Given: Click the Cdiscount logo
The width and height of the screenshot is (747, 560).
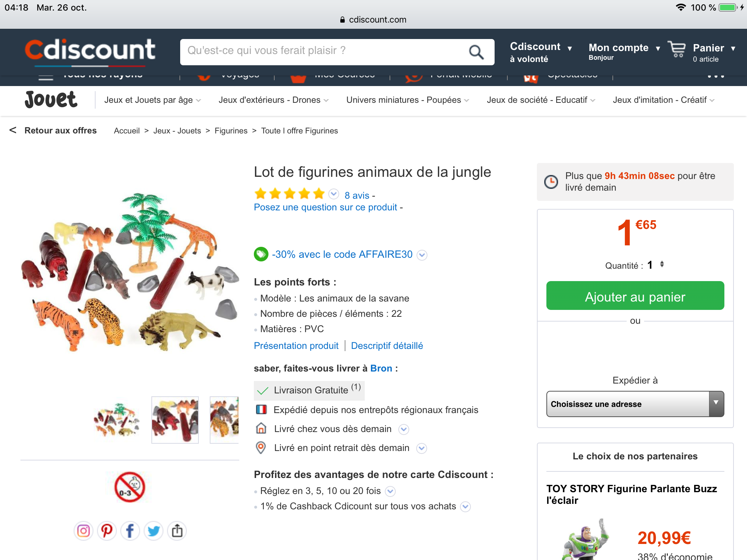Looking at the screenshot, I should [x=90, y=51].
